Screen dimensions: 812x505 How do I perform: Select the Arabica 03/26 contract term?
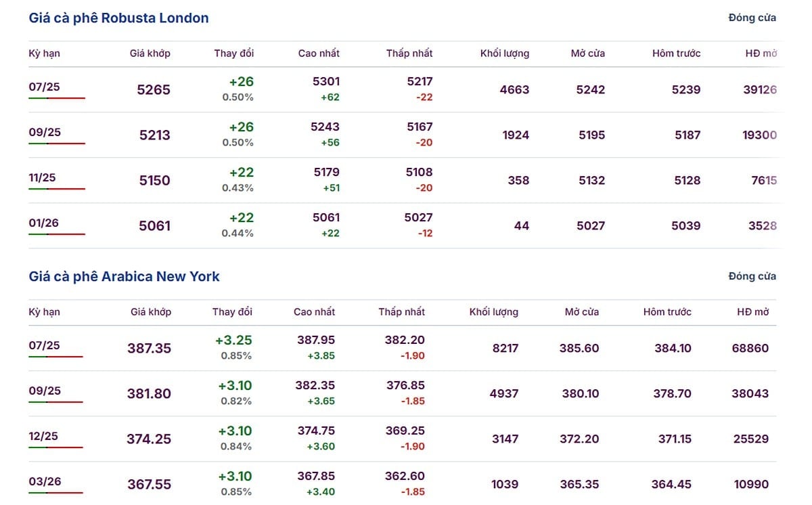point(43,481)
